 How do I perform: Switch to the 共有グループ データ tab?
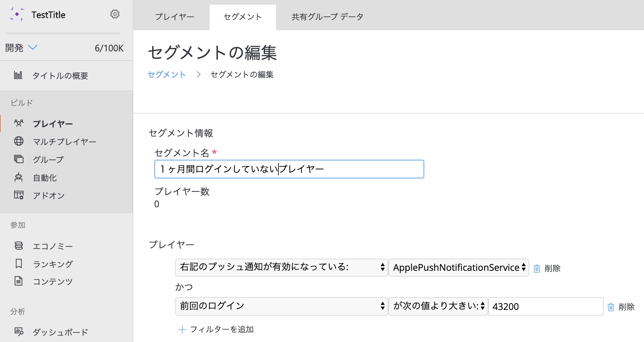[327, 17]
